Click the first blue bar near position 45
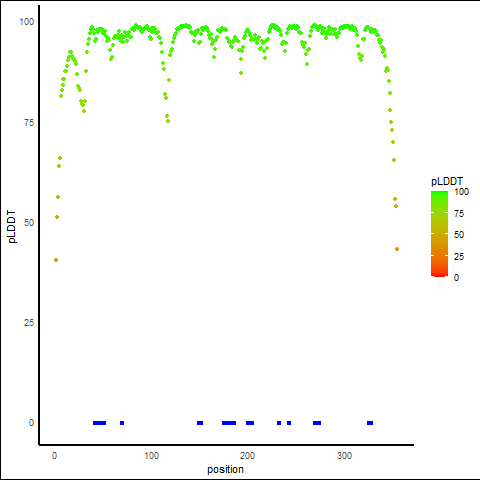Image resolution: width=480 pixels, height=480 pixels. [99, 423]
